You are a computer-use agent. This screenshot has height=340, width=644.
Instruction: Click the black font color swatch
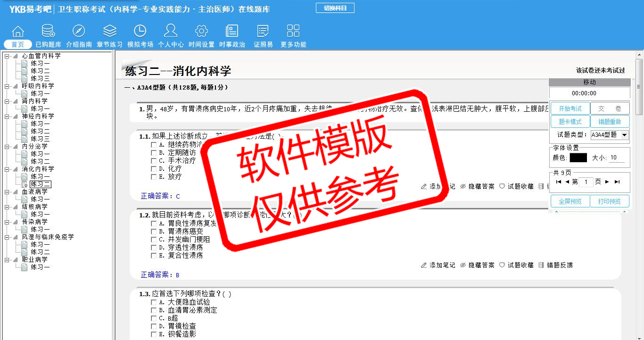578,158
